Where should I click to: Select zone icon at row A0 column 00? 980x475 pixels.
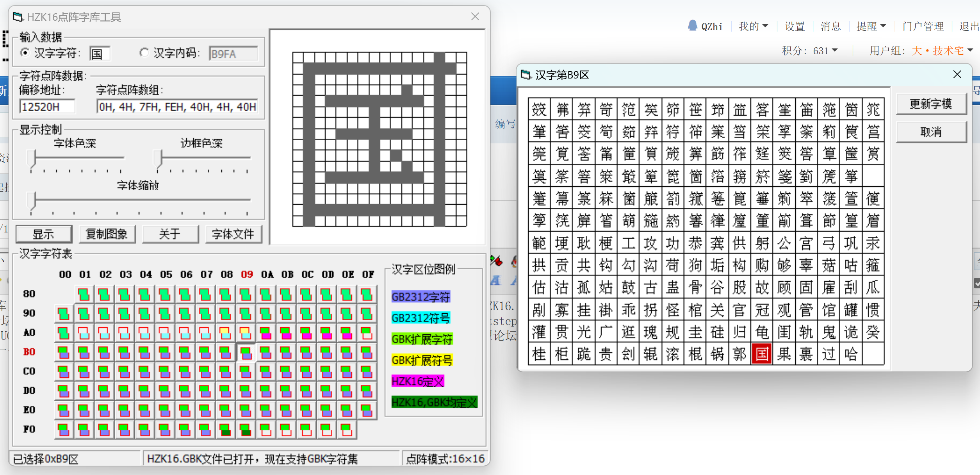64,333
